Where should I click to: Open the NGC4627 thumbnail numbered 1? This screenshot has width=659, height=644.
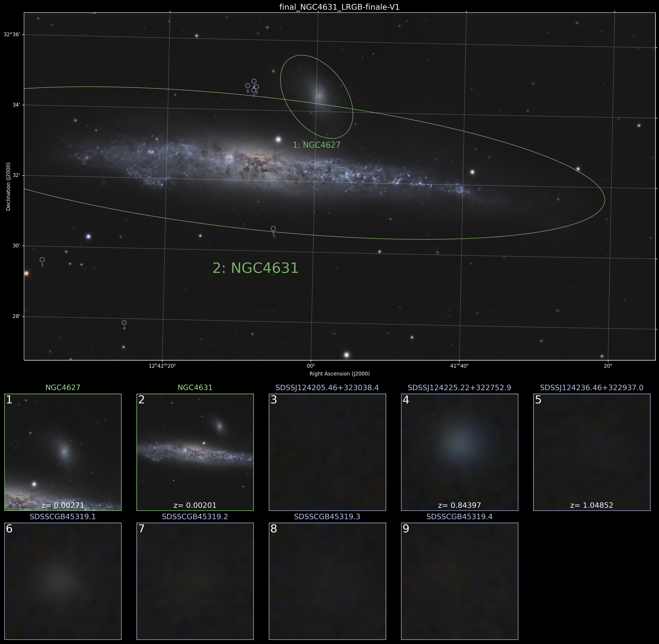pyautogui.click(x=63, y=452)
